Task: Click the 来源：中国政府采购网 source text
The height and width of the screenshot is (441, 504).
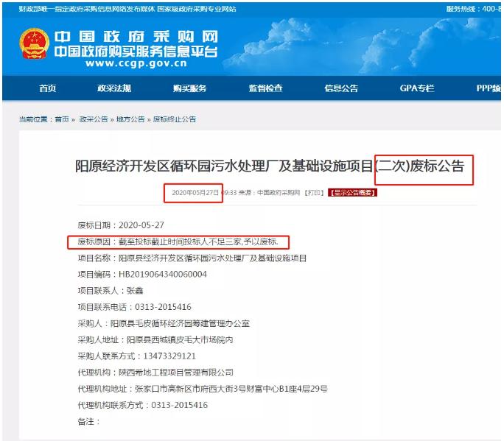Action: click(x=269, y=193)
